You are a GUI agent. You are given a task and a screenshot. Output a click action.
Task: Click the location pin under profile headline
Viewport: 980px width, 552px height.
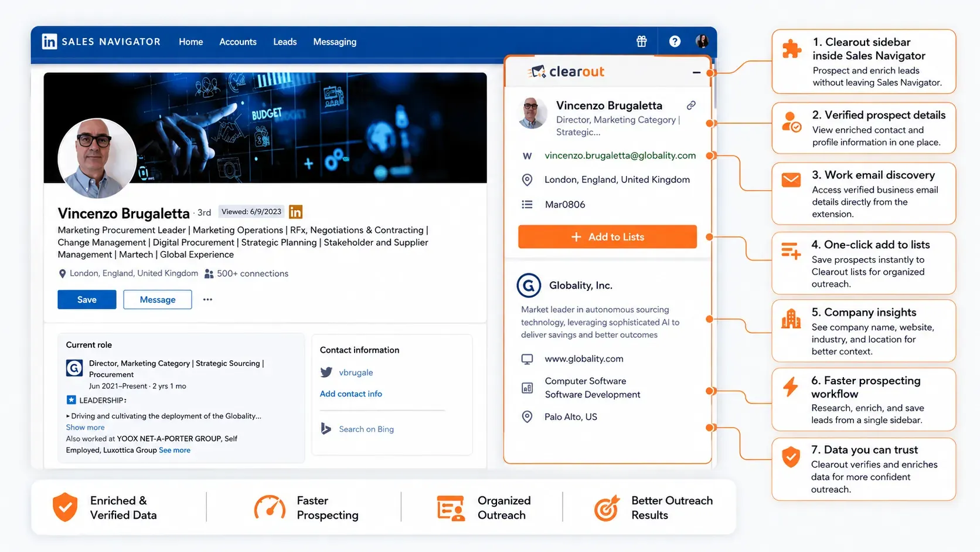tap(62, 274)
